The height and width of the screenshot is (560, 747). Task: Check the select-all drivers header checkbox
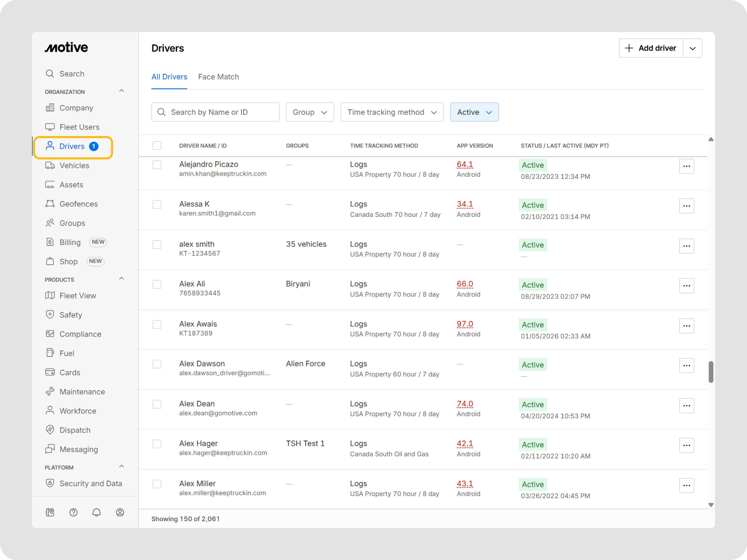point(157,146)
